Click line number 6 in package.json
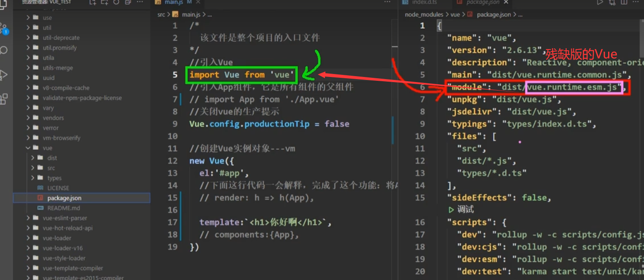Screen dimensions: 644x280 (422, 87)
